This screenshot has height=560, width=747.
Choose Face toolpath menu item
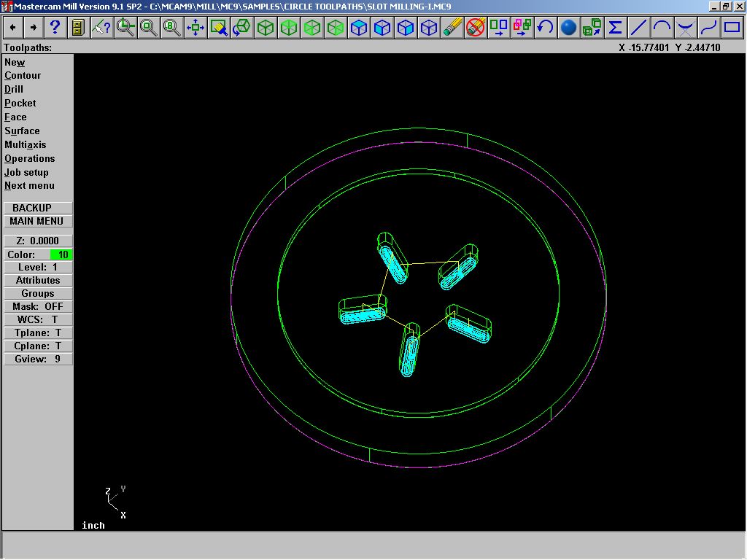(x=16, y=117)
